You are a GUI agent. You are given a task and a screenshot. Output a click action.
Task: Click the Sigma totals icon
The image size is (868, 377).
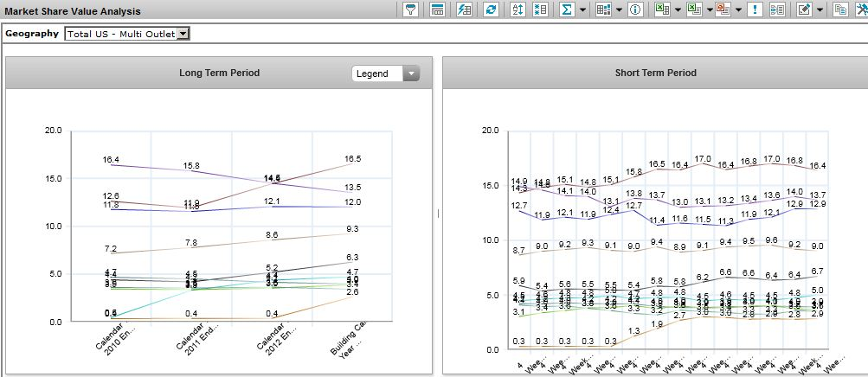point(568,10)
